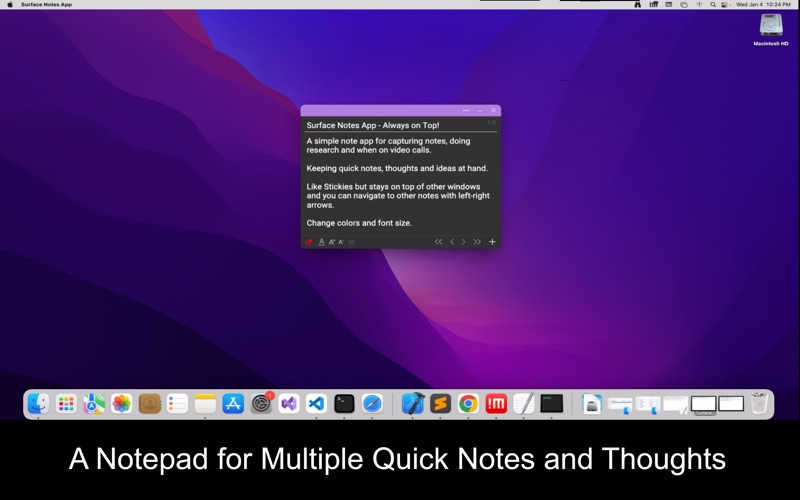Open Maps from the dock
800x500 pixels.
coord(94,404)
